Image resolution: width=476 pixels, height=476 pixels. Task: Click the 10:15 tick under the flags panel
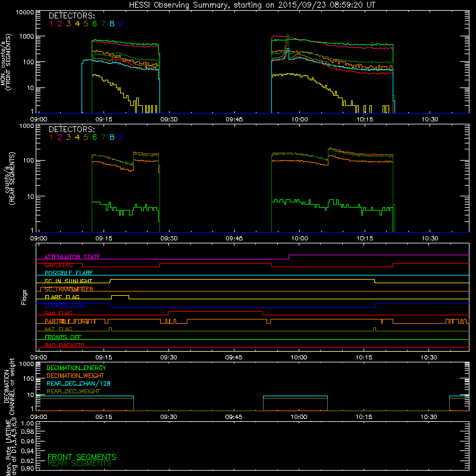[364, 358]
